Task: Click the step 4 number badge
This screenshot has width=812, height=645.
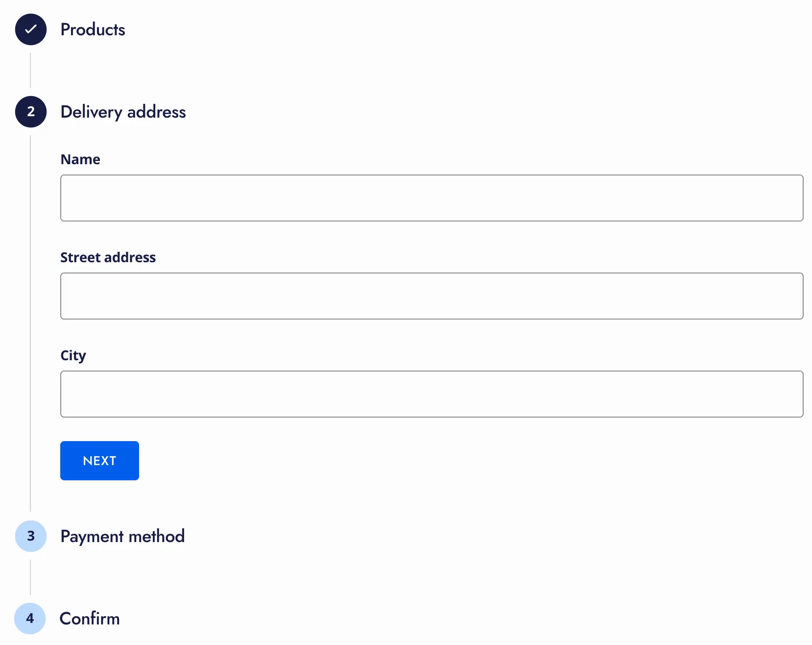Action: [x=30, y=619]
